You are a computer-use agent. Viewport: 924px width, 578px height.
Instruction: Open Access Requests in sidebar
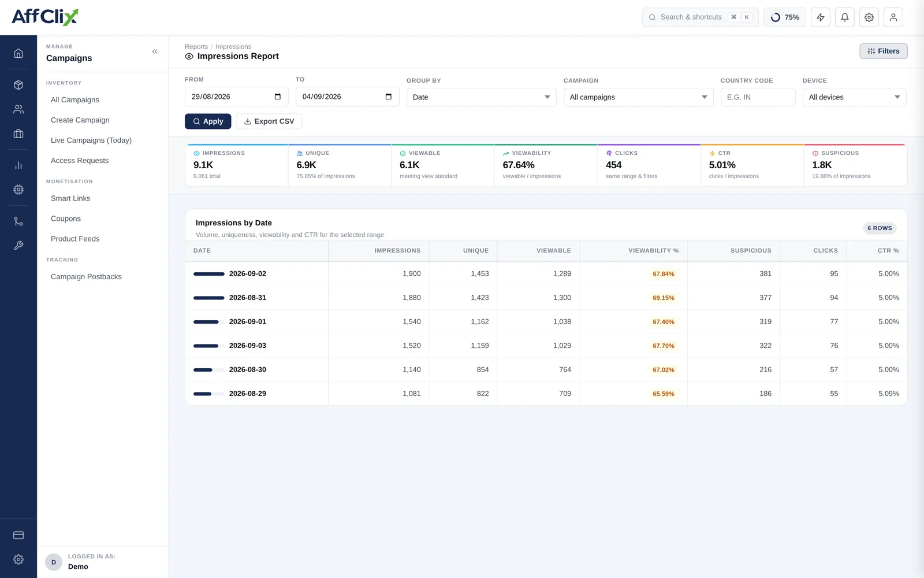click(x=80, y=161)
